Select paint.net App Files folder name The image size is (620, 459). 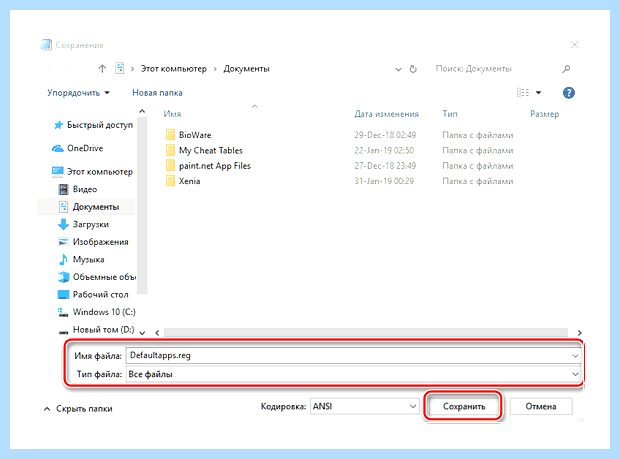tap(215, 166)
